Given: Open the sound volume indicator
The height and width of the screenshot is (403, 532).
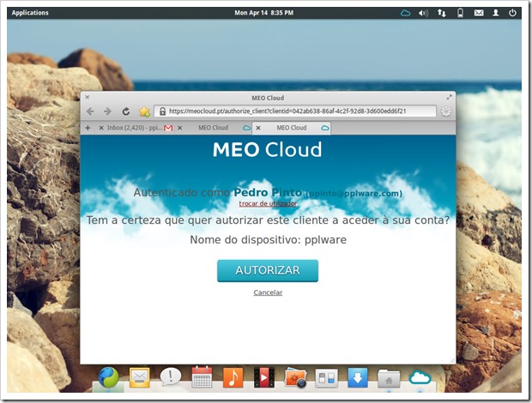Looking at the screenshot, I should click(x=423, y=13).
